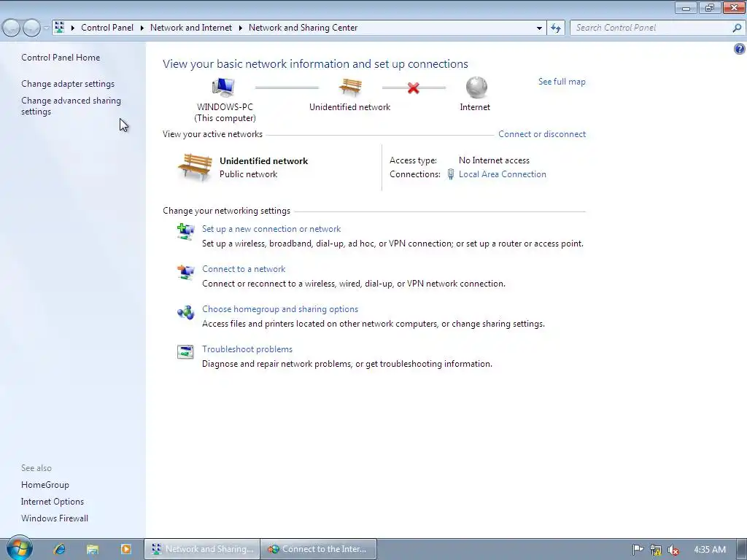The width and height of the screenshot is (747, 560).
Task: Click the See full map link
Action: click(562, 82)
